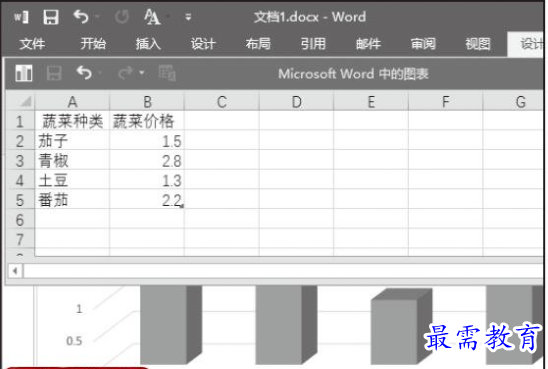Click the edit data in Excel icon

pos(167,73)
